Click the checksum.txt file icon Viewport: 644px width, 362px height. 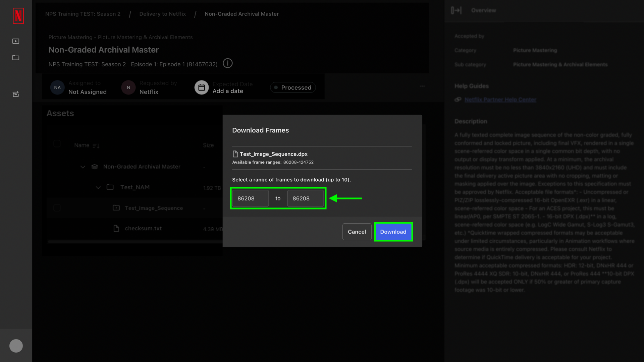pyautogui.click(x=116, y=228)
